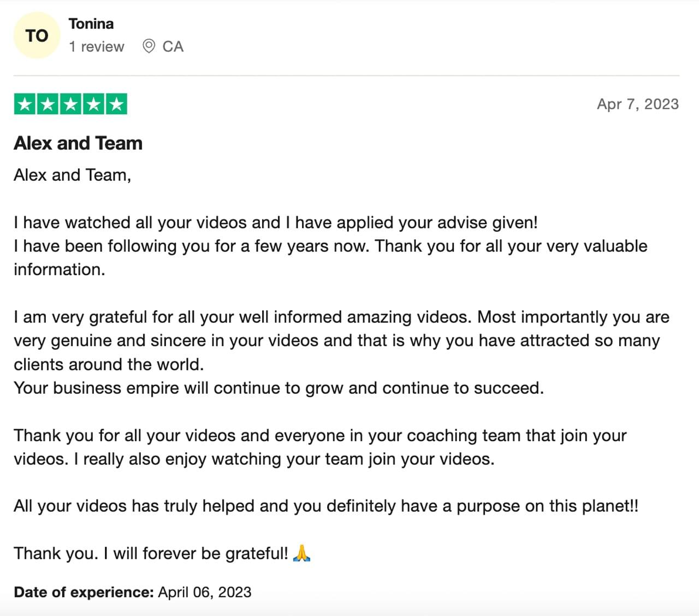Viewport: 699px width, 616px height.
Task: Click the April 06, 2023 experience date
Action: coord(205,592)
